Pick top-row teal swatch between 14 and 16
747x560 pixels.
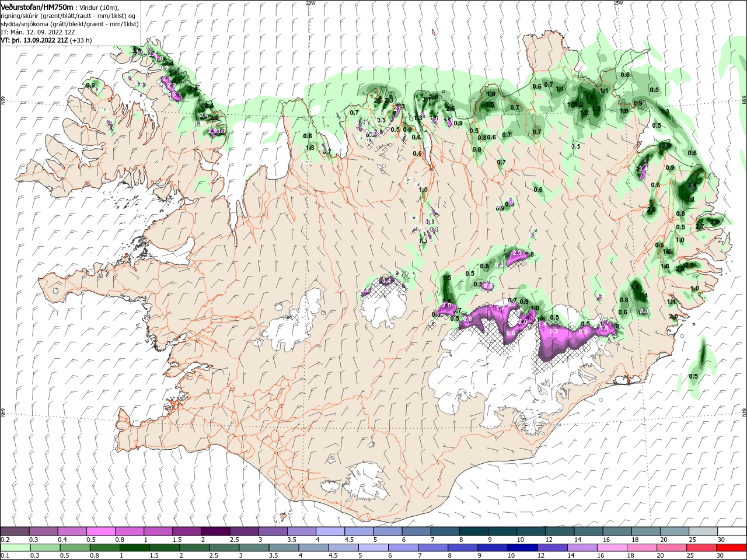click(589, 531)
